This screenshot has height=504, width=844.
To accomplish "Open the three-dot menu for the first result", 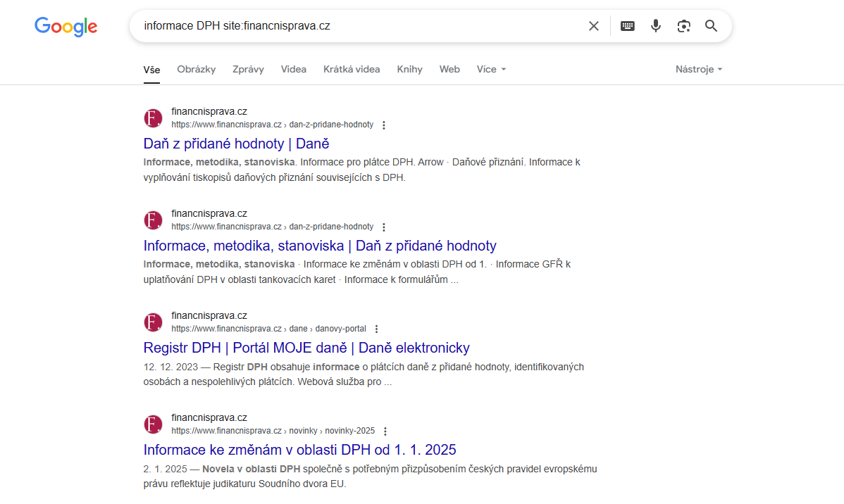I will (384, 125).
